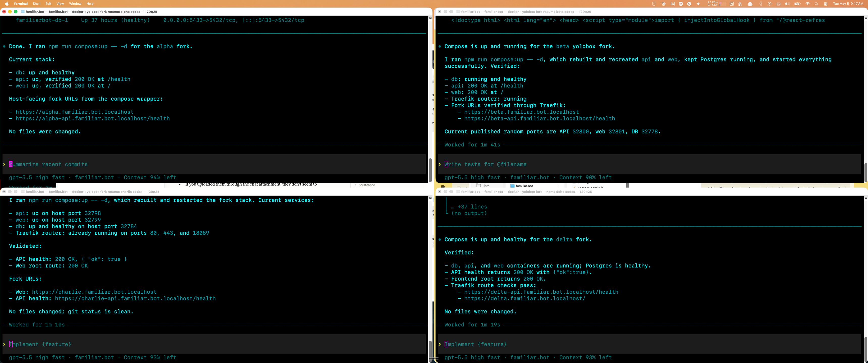Click the charlie codex window's folder proxy icon

click(22, 192)
